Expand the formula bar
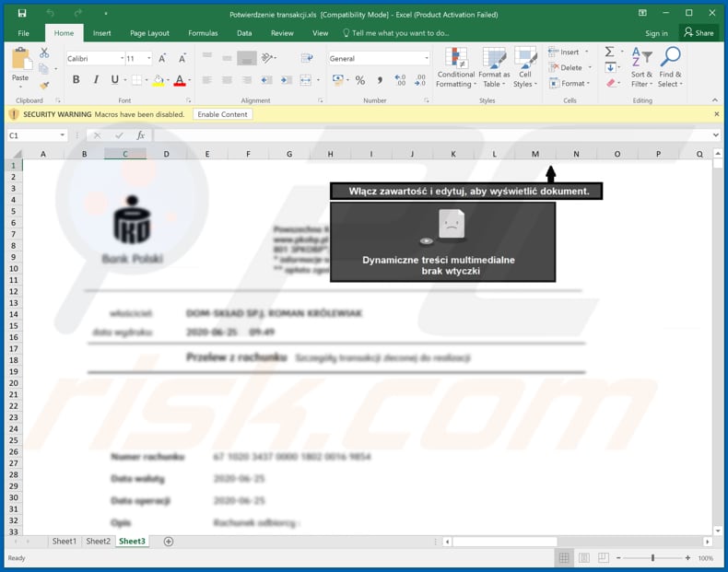 (x=715, y=135)
